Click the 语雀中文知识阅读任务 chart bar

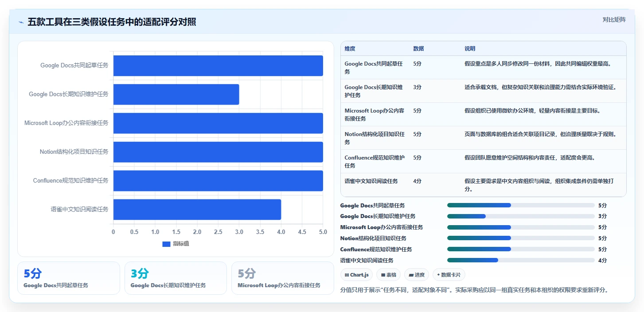[x=197, y=210]
